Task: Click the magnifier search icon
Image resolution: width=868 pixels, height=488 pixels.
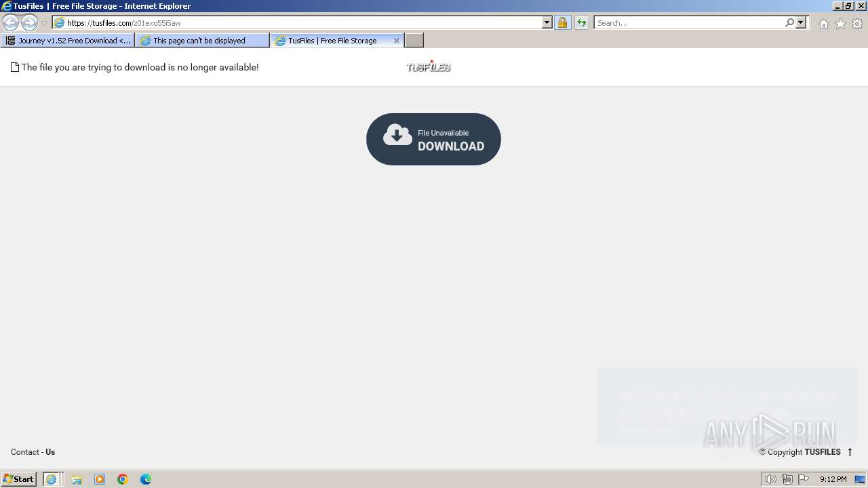Action: (x=789, y=22)
